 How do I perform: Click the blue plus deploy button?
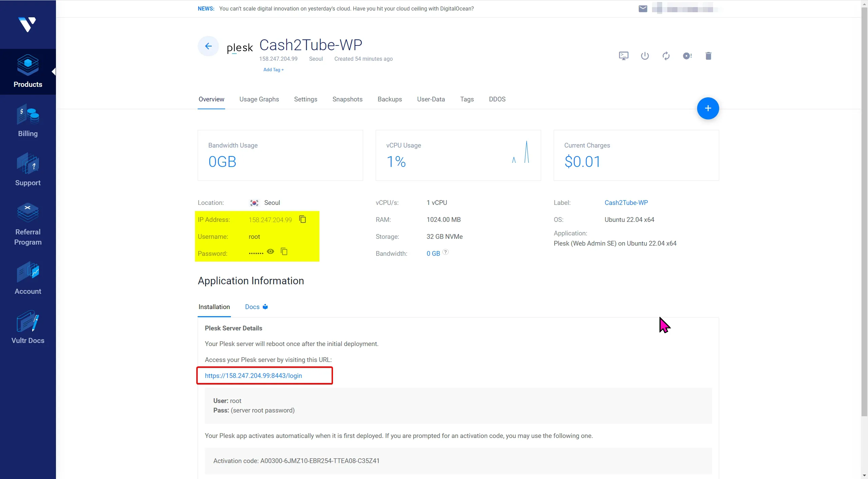pyautogui.click(x=708, y=109)
